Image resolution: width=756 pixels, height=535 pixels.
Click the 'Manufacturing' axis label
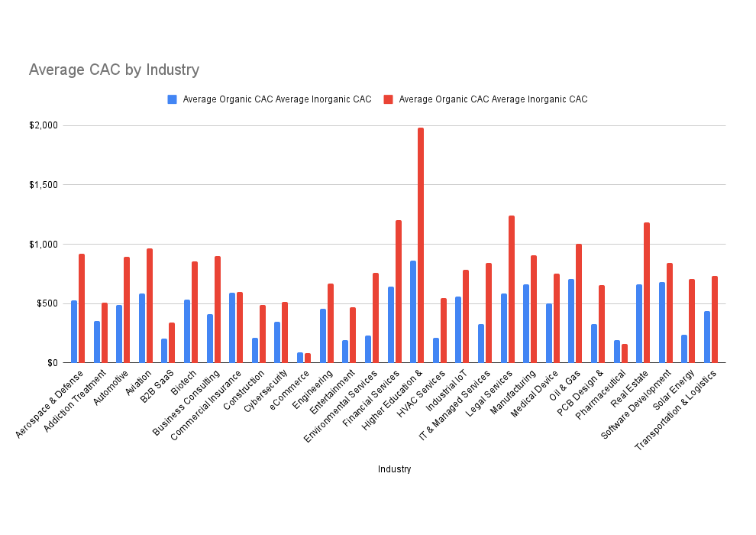[513, 392]
